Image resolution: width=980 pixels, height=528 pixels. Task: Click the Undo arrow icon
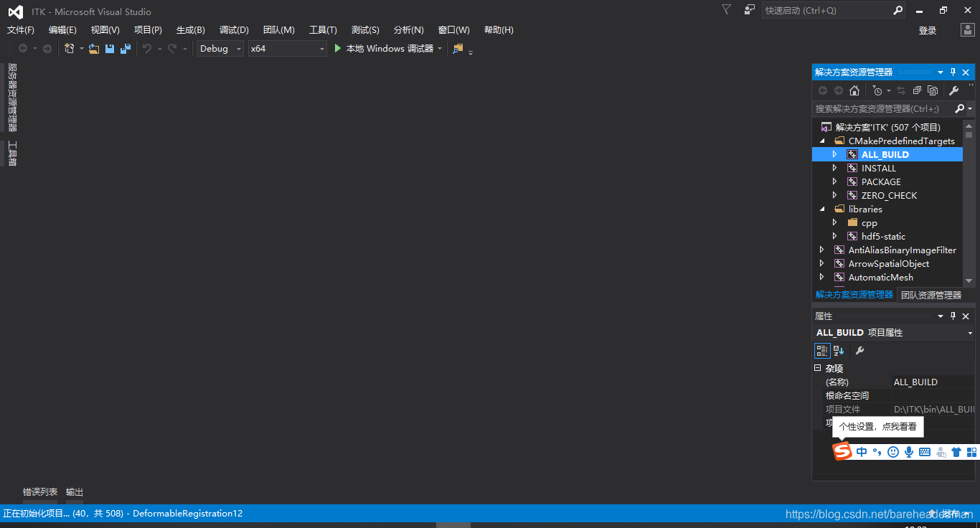[x=147, y=49]
